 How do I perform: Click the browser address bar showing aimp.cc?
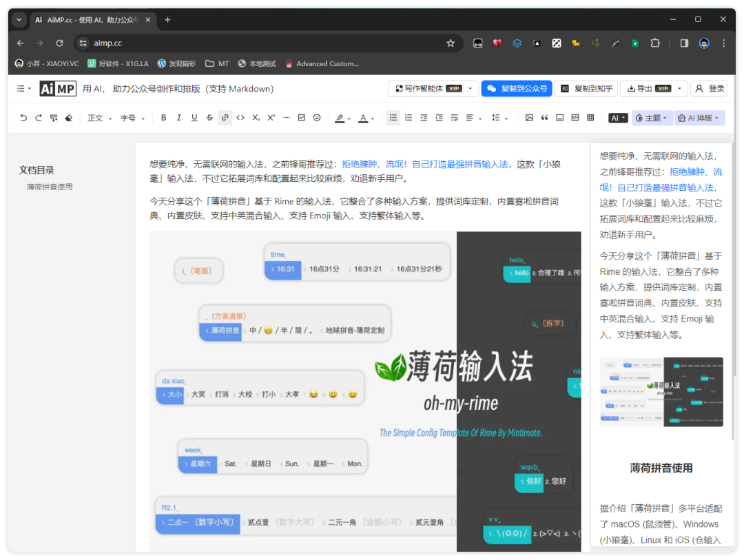(262, 43)
